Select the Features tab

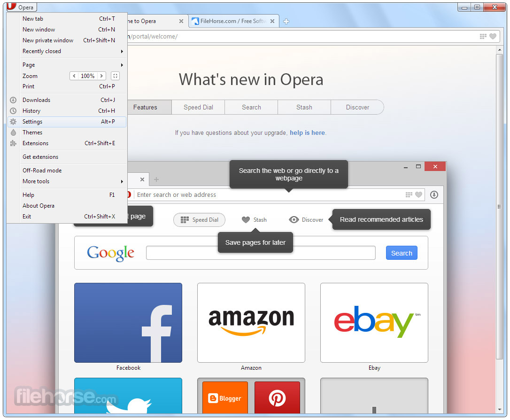[x=149, y=108]
